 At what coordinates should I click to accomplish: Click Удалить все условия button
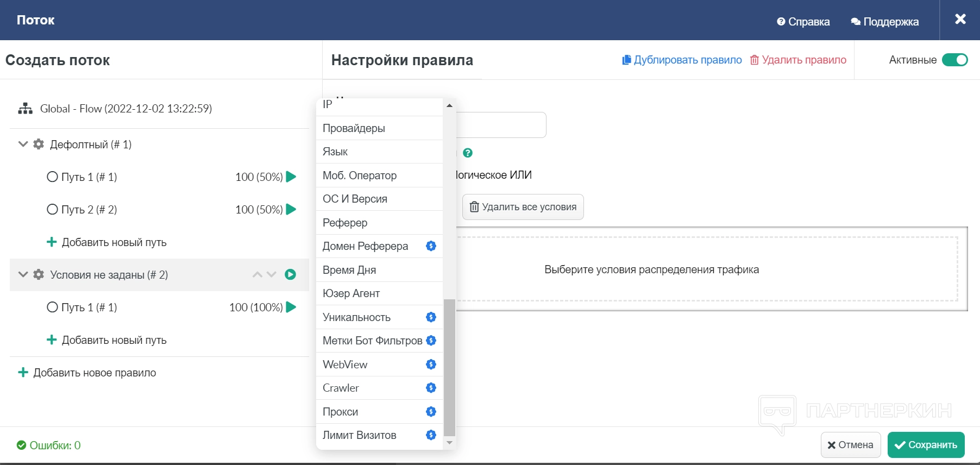click(x=523, y=207)
